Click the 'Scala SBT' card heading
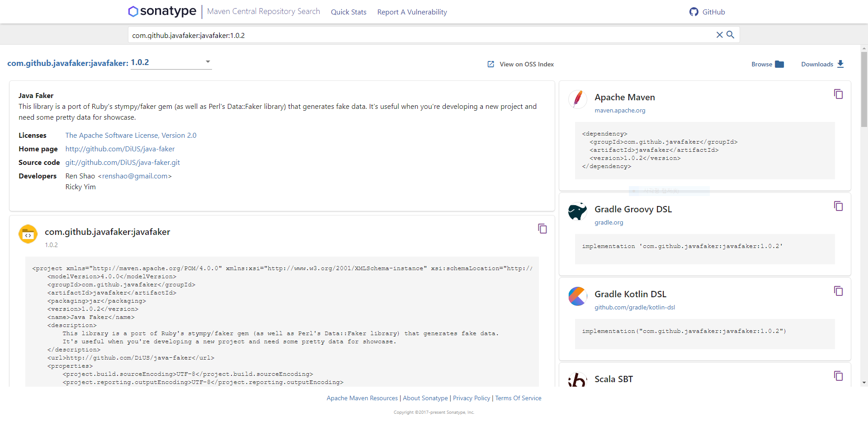This screenshot has height=421, width=868. click(613, 379)
